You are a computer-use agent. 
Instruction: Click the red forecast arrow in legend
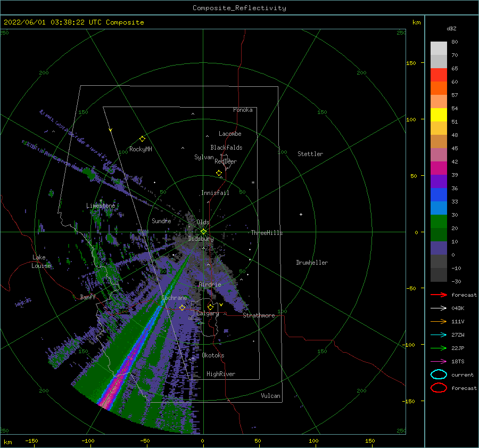[x=439, y=295]
